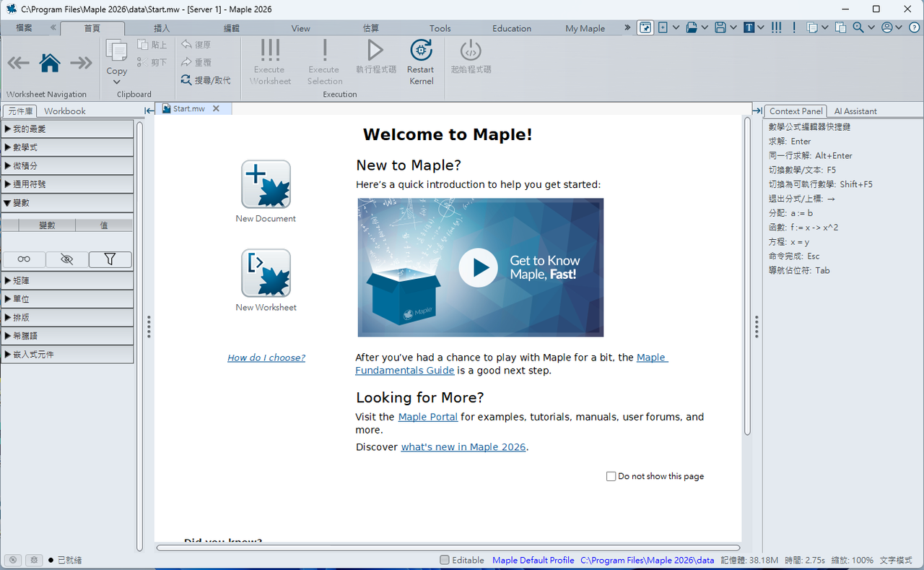Click the glasses icon in variables panel

24,259
